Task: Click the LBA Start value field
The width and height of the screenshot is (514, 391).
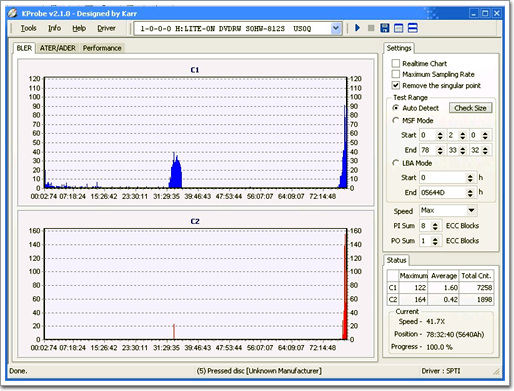Action: (443, 178)
